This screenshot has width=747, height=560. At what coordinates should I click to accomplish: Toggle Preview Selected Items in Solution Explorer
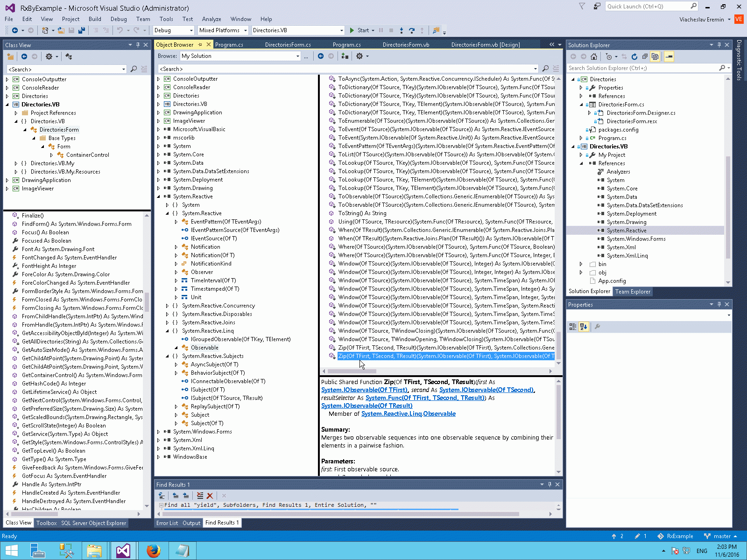pyautogui.click(x=669, y=56)
